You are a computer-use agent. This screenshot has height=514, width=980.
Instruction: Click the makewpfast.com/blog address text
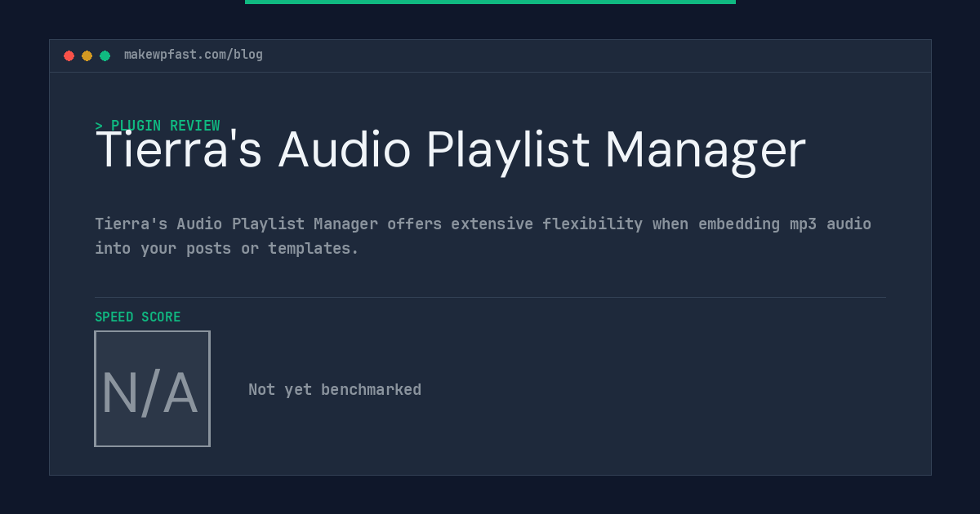click(x=194, y=55)
